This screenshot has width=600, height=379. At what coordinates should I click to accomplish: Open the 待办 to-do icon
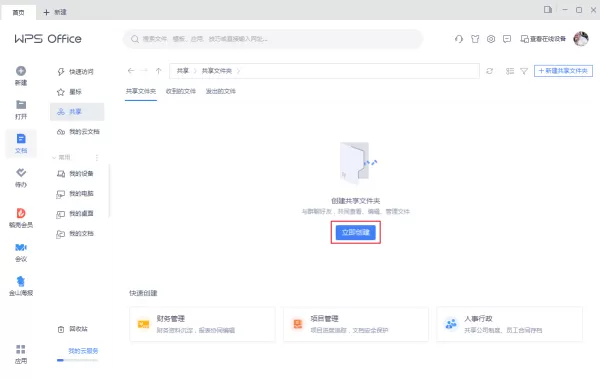(x=21, y=173)
